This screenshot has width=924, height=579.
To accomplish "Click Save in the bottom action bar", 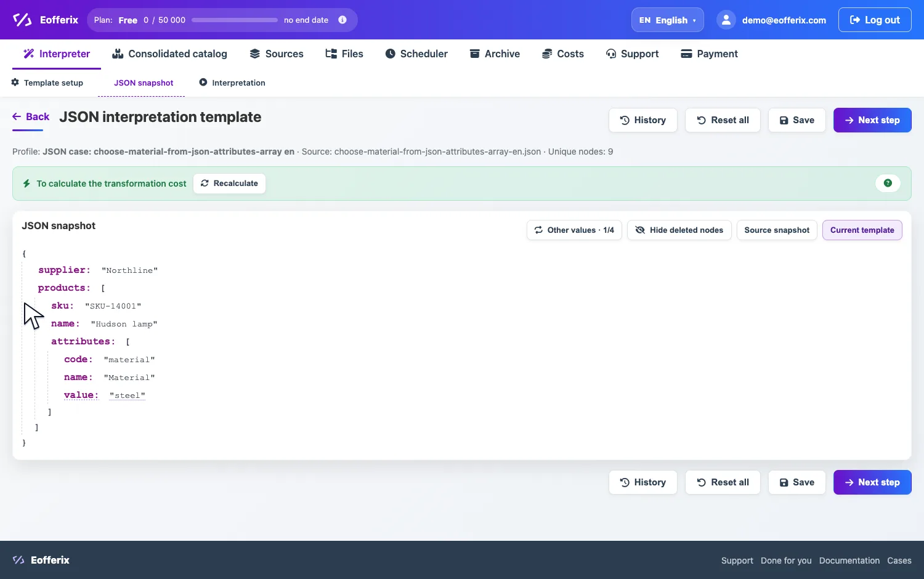I will point(797,482).
